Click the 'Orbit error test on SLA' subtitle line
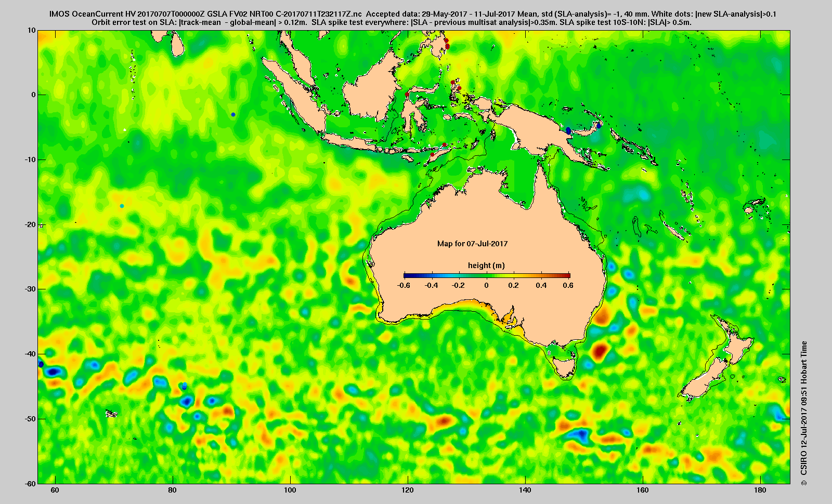This screenshot has width=832, height=504. click(x=392, y=22)
